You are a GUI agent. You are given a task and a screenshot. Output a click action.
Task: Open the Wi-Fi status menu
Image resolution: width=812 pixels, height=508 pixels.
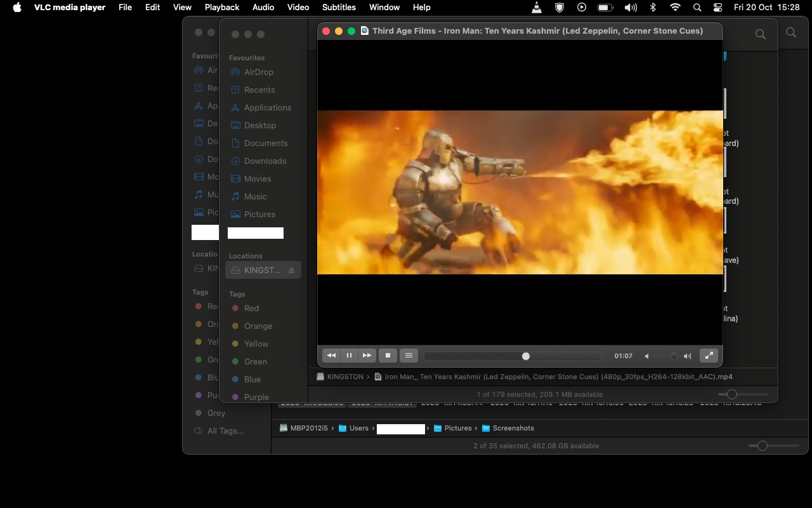tap(675, 8)
